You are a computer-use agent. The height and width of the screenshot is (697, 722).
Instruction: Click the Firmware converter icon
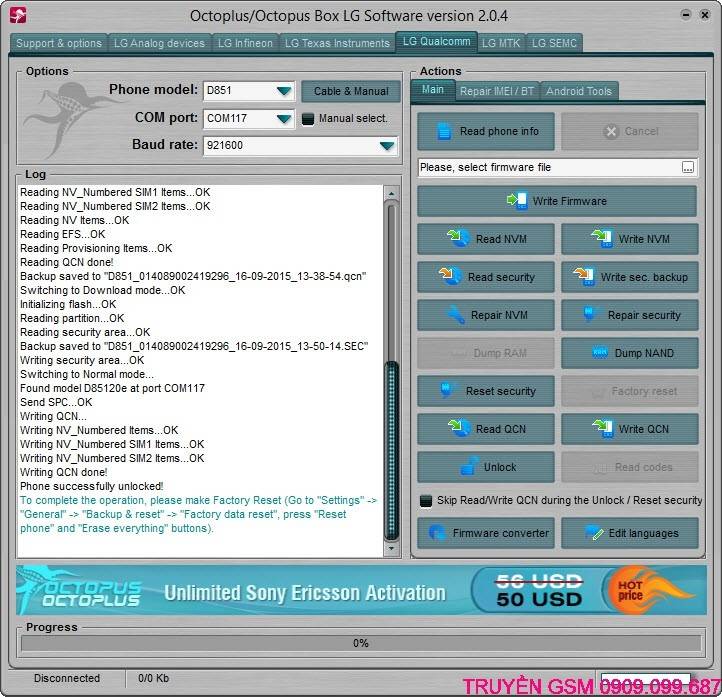(x=437, y=533)
